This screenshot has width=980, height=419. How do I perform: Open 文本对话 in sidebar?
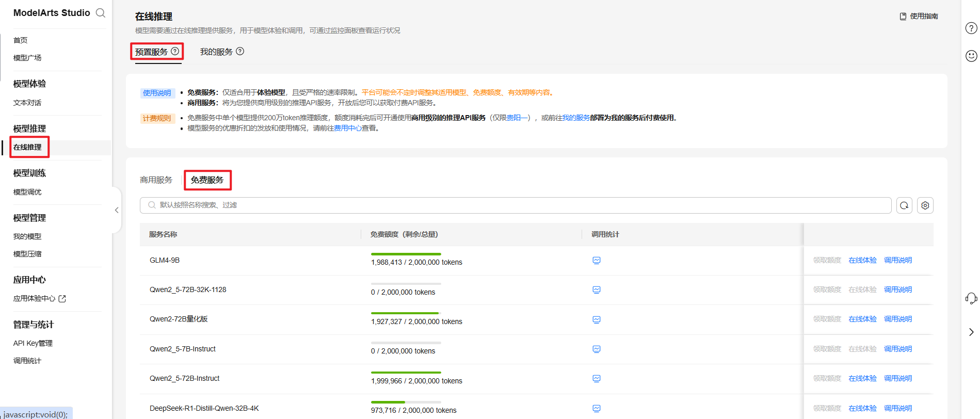(x=27, y=103)
